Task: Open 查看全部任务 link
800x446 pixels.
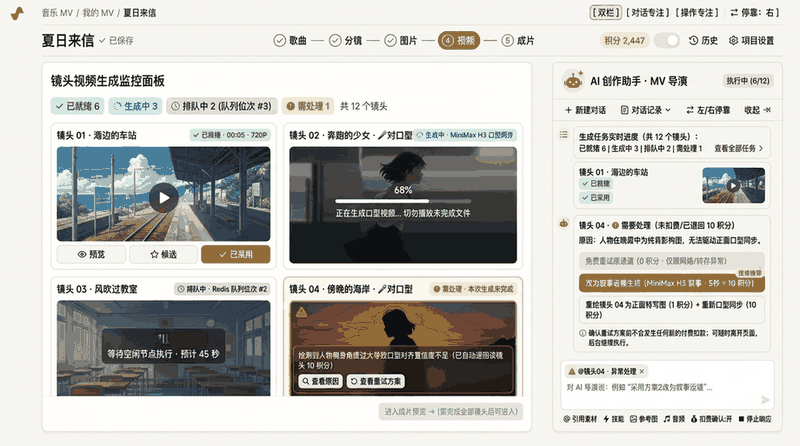Action: 738,148
